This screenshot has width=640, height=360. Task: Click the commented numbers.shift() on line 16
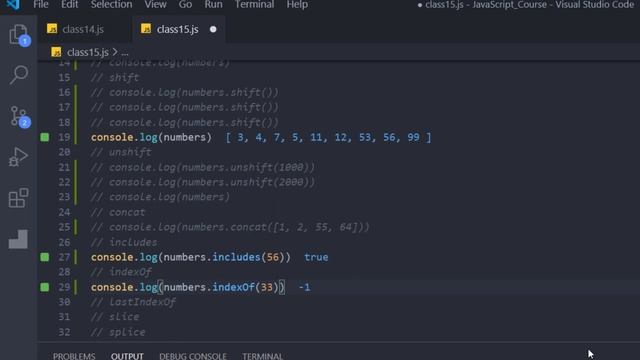coord(185,93)
